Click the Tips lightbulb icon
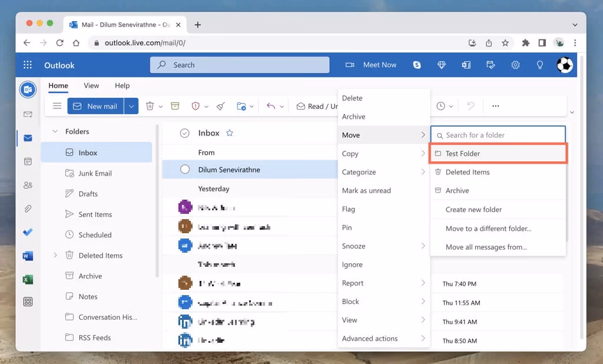 (540, 65)
